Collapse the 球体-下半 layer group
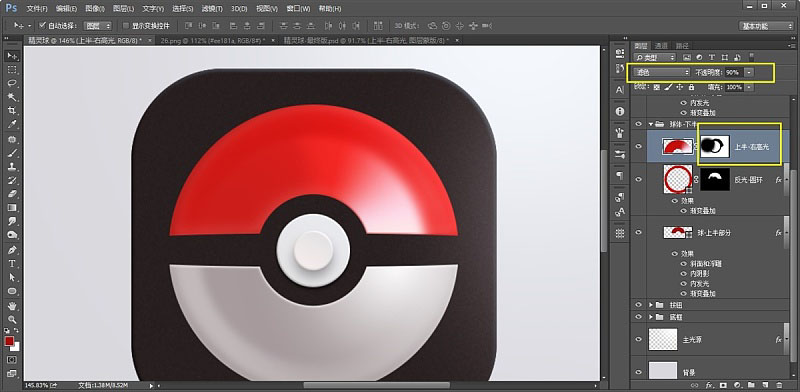 coord(651,124)
